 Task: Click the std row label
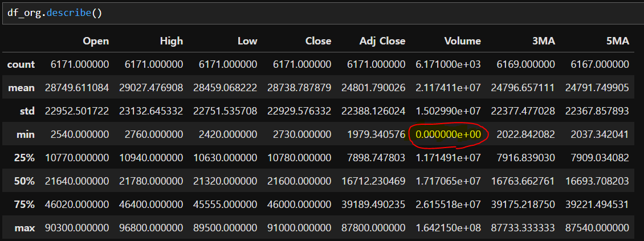[27, 111]
